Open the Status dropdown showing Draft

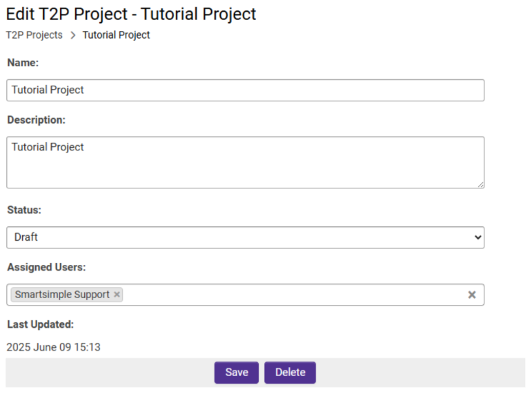(245, 237)
